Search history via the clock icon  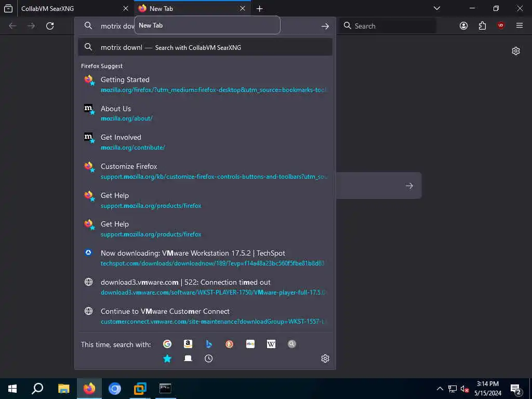point(209,358)
